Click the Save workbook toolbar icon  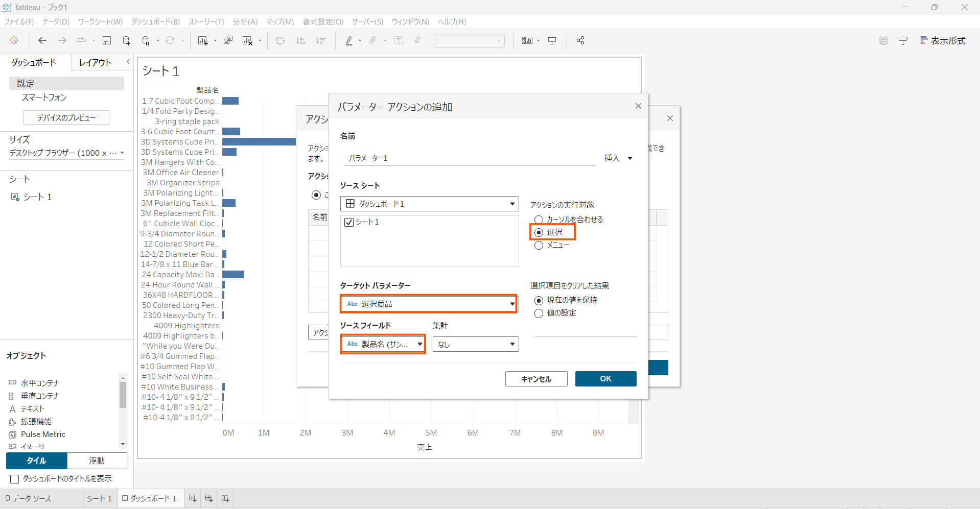pyautogui.click(x=107, y=40)
